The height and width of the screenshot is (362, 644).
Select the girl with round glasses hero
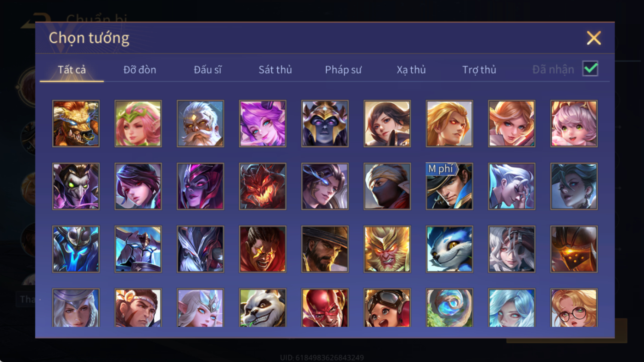tap(574, 307)
